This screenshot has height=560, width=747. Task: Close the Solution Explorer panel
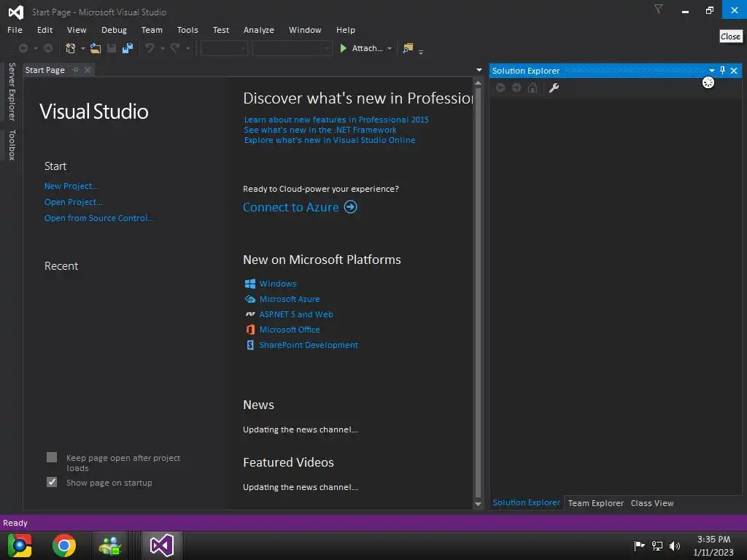(734, 71)
